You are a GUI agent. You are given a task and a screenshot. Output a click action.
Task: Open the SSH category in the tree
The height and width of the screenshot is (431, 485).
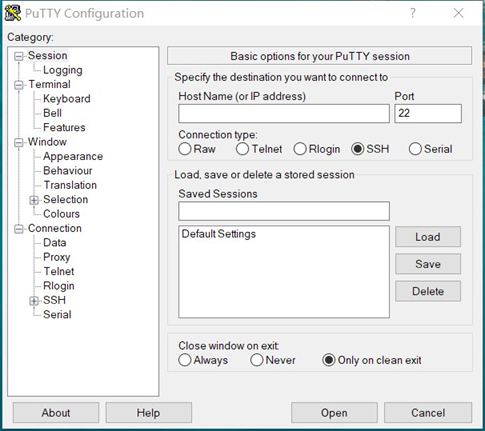click(x=54, y=300)
